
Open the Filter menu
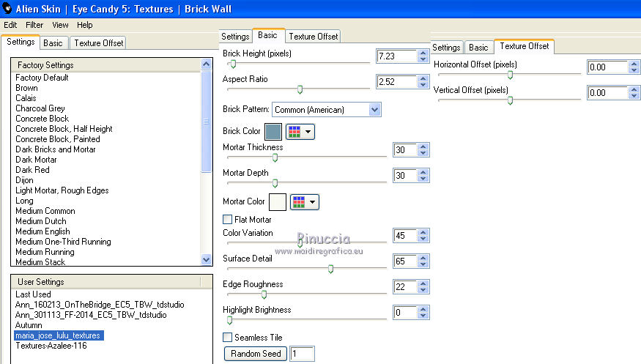34,25
